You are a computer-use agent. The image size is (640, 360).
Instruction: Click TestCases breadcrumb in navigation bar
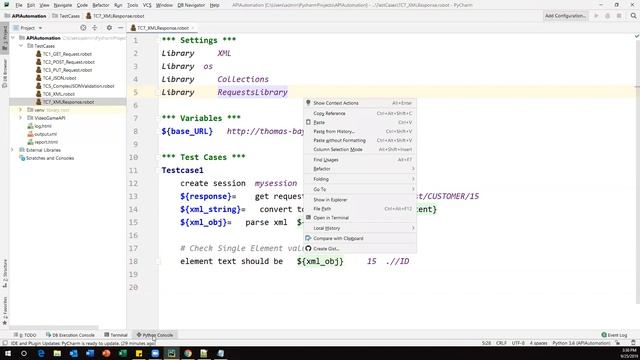[x=66, y=16]
